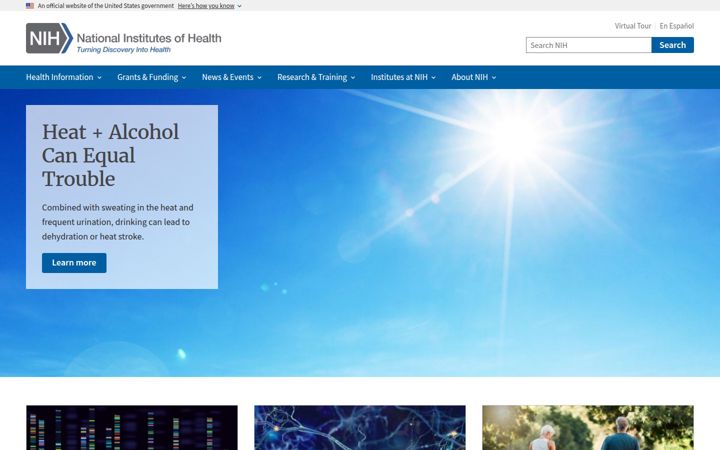Expand the News & Events dropdown chevron
Viewport: 720px width, 450px height.
pyautogui.click(x=259, y=78)
